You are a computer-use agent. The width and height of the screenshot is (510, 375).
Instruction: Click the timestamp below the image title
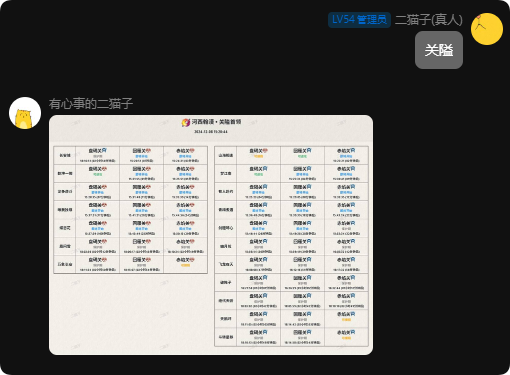211,132
